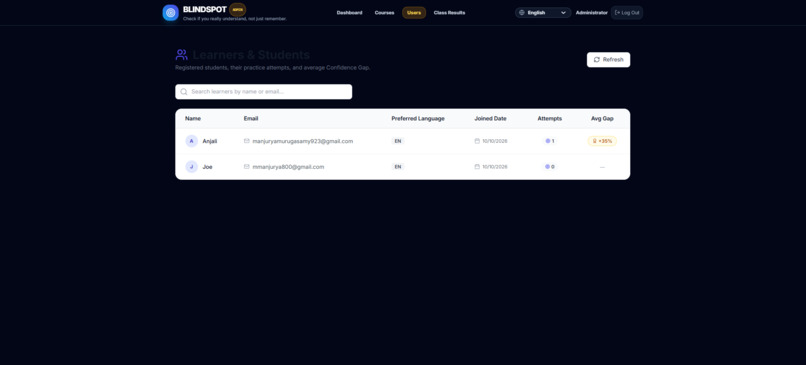
Task: Click Anjali's joined date 10/10/2026
Action: pyautogui.click(x=494, y=141)
